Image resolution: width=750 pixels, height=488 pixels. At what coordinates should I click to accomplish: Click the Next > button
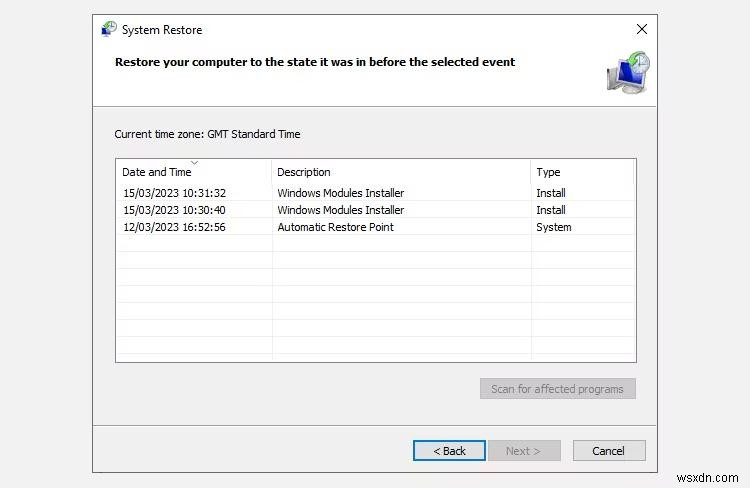point(524,451)
